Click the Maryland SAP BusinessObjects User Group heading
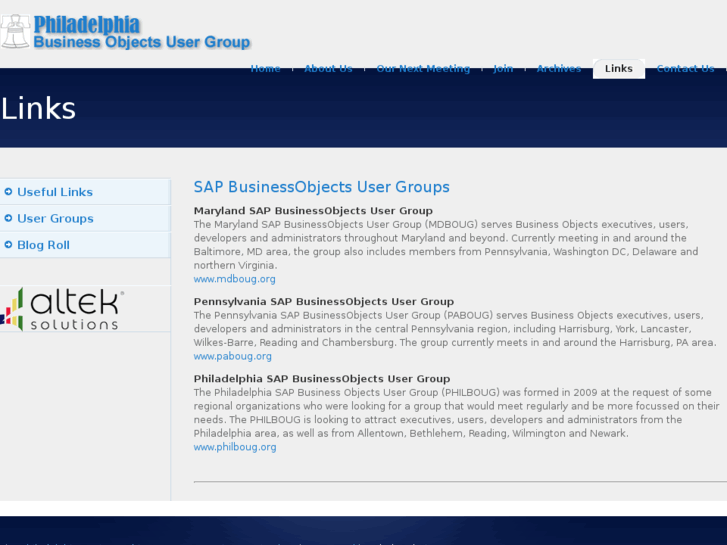Image resolution: width=727 pixels, height=545 pixels. pyautogui.click(x=313, y=211)
